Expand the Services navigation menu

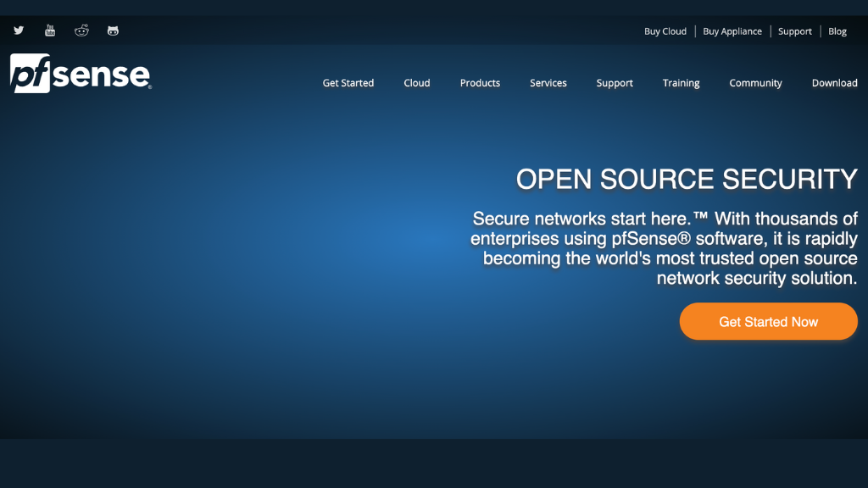pyautogui.click(x=548, y=83)
